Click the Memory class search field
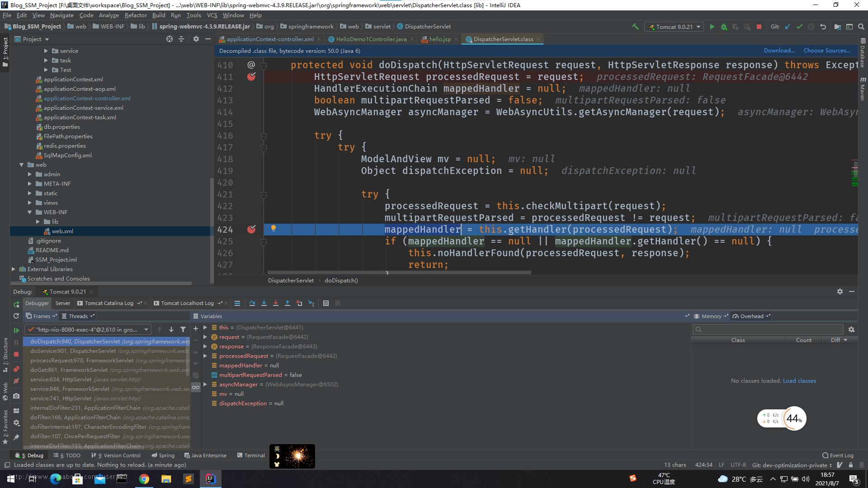 768,329
